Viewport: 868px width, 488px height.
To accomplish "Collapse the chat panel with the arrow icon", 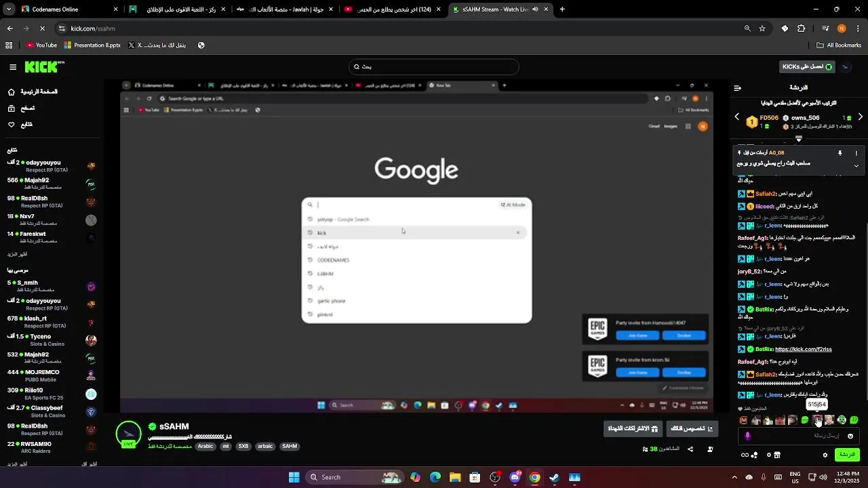I will click(738, 88).
